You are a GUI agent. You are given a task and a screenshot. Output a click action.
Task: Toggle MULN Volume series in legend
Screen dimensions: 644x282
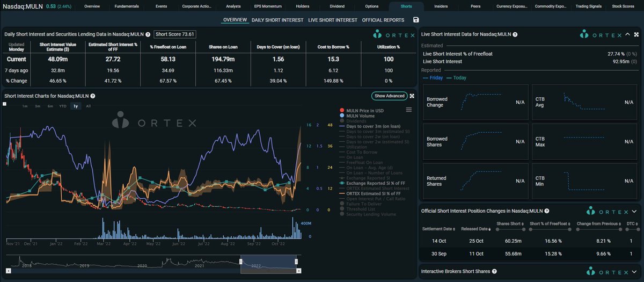click(x=361, y=115)
